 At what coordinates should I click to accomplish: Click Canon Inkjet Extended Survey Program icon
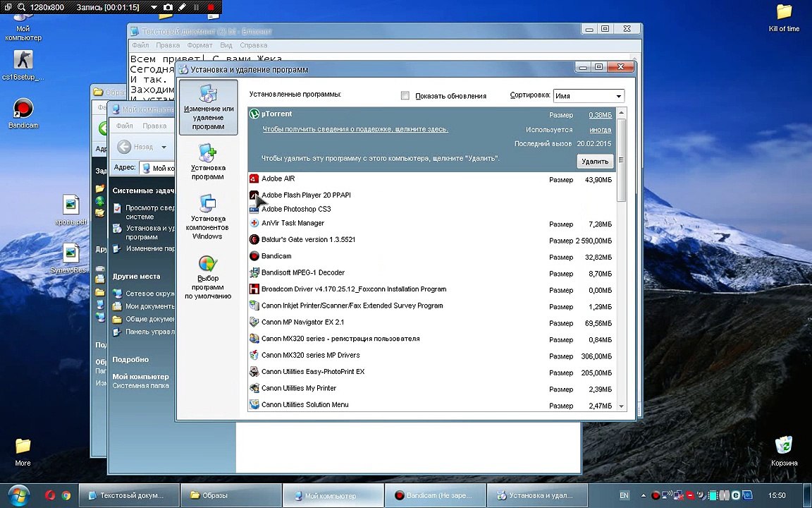[x=254, y=306]
